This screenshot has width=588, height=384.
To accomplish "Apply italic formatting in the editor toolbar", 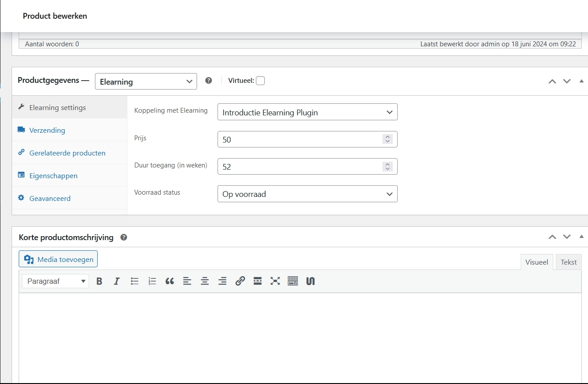I will tap(117, 281).
